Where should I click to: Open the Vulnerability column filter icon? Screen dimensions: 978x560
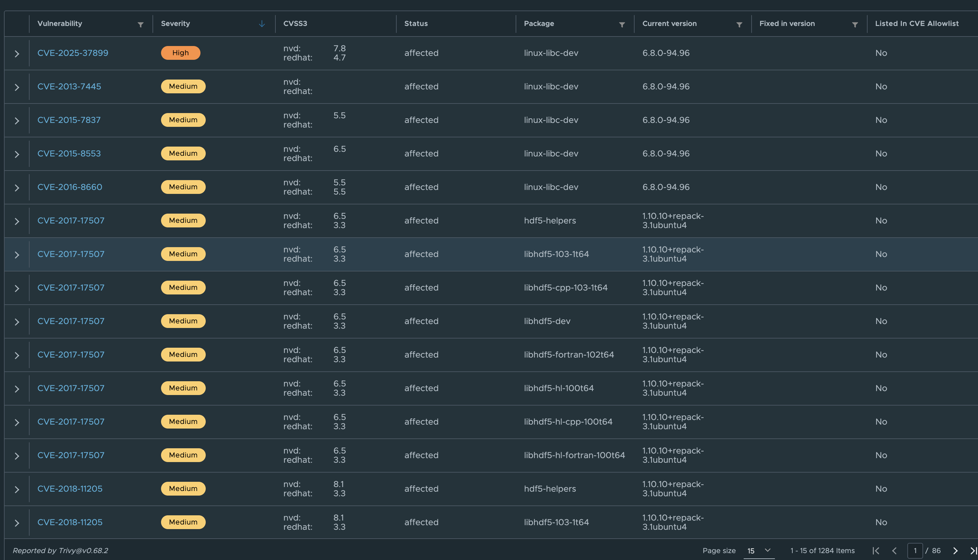click(x=141, y=25)
